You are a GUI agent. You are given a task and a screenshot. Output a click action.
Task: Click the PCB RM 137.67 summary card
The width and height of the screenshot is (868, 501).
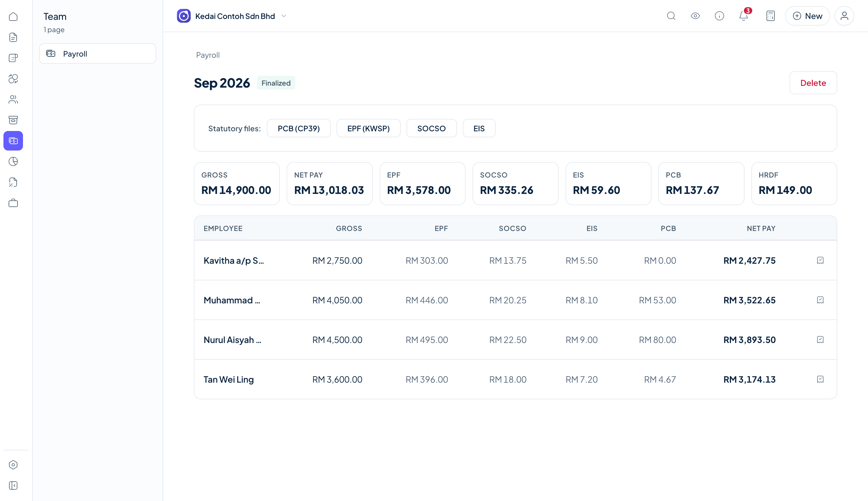point(701,183)
